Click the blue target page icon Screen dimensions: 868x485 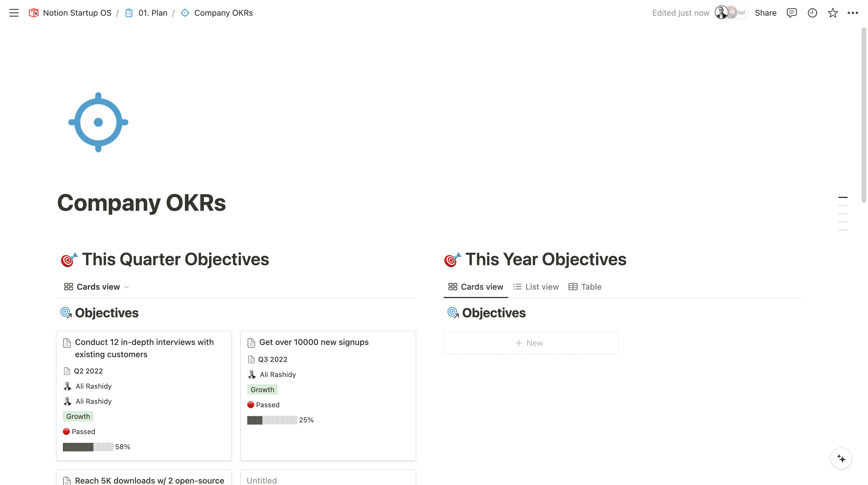click(98, 123)
